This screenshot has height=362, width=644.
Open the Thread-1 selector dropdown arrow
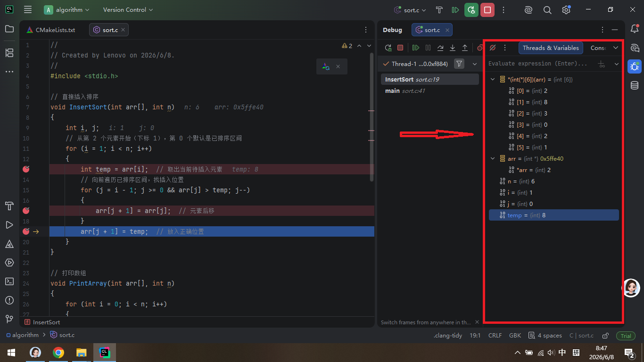coord(475,64)
